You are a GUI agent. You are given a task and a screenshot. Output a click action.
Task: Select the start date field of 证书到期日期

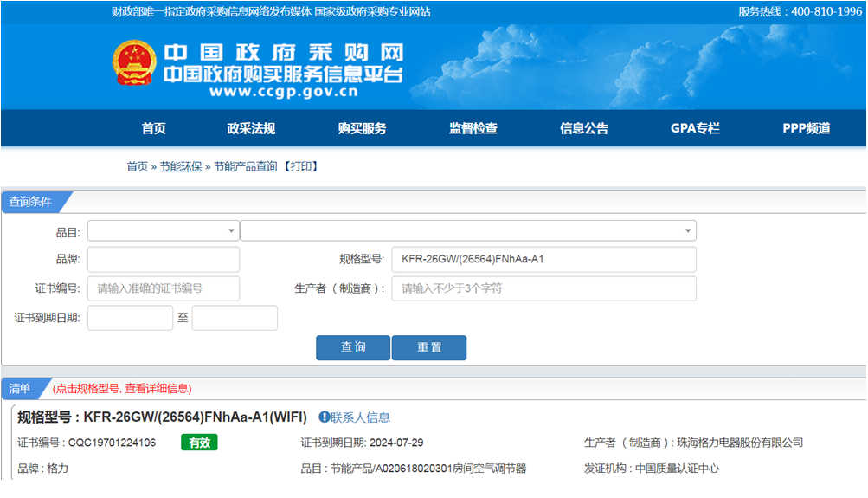point(130,318)
